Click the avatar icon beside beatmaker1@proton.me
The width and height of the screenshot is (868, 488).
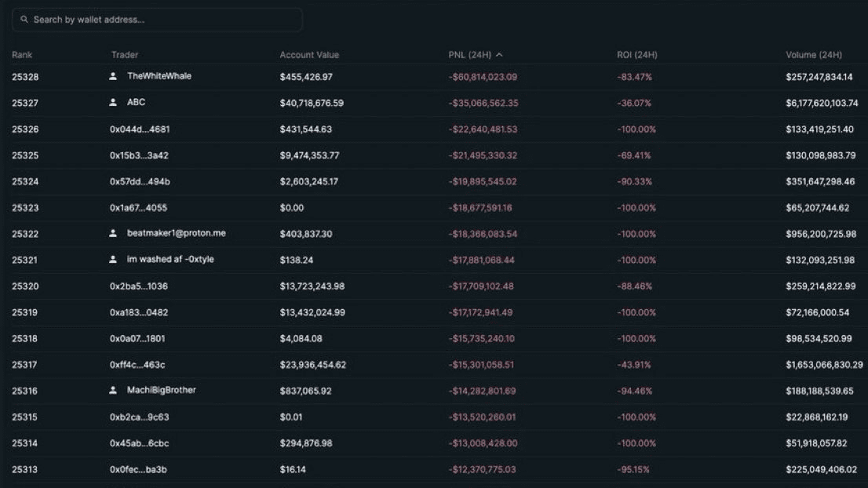coord(113,233)
